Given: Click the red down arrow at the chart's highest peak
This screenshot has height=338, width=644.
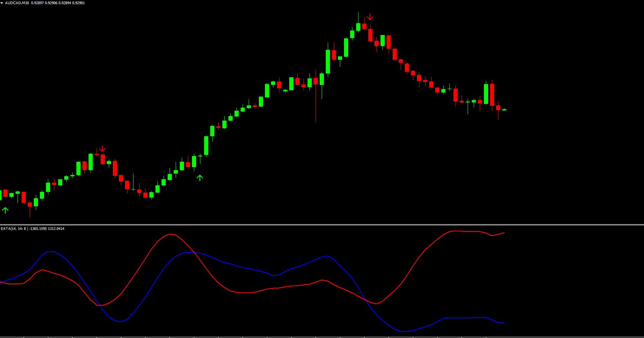Looking at the screenshot, I should [370, 17].
